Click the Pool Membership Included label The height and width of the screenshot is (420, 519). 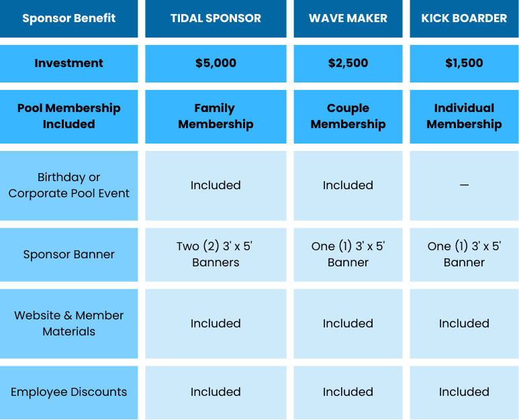coord(69,116)
